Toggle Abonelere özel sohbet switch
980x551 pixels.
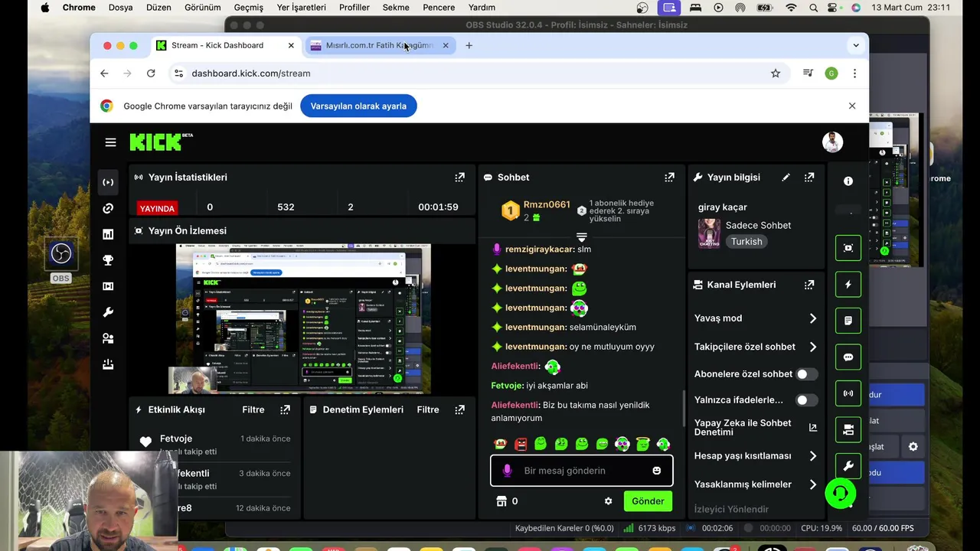click(806, 374)
